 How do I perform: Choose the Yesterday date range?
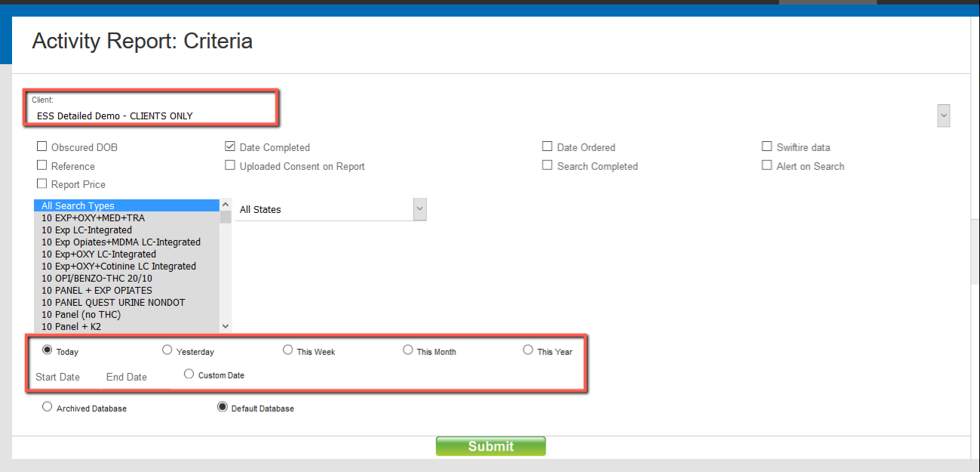[x=167, y=350]
